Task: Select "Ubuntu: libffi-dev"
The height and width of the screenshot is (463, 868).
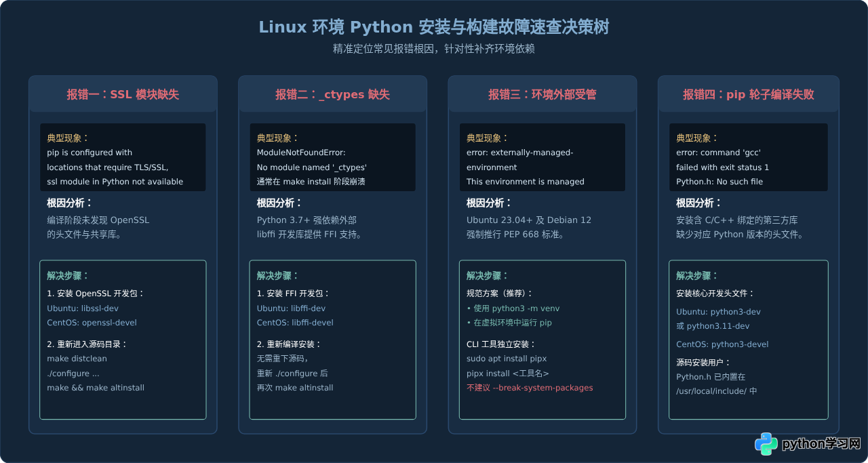Action: click(291, 308)
